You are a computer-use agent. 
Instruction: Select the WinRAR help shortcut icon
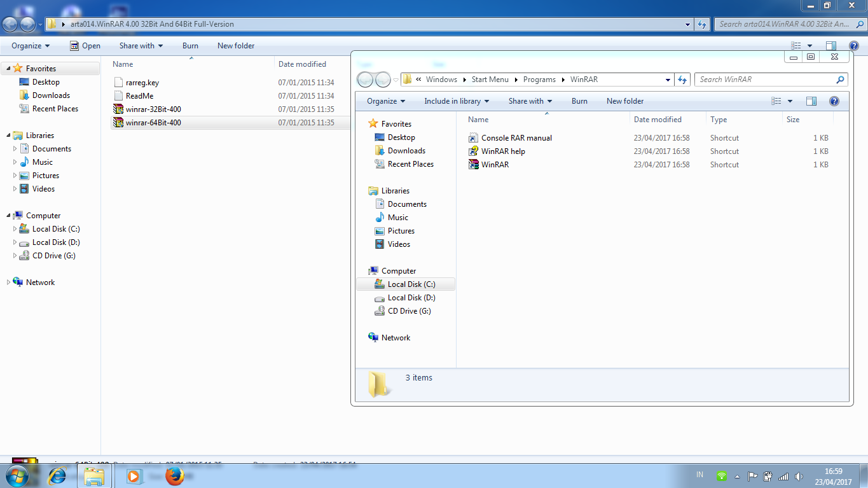point(473,151)
